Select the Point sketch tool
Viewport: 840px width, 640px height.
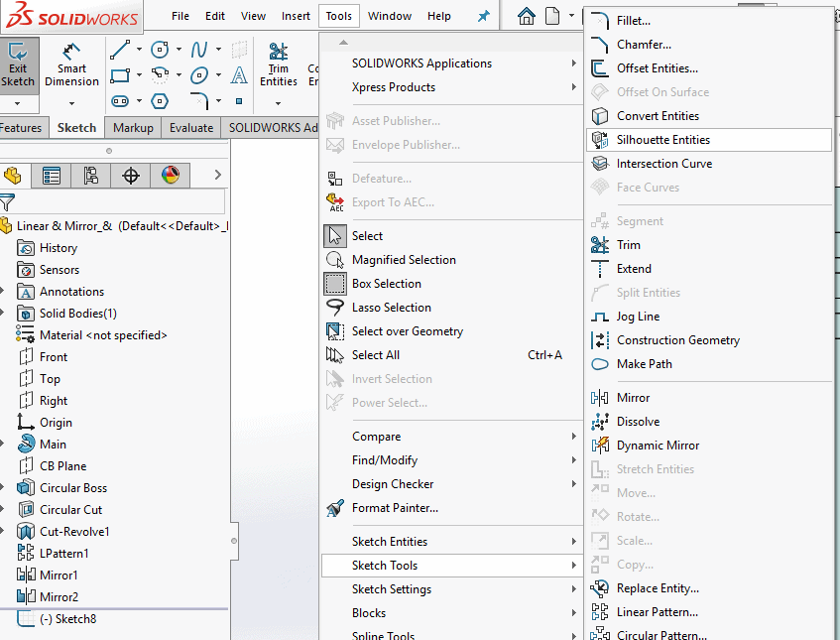tap(239, 101)
